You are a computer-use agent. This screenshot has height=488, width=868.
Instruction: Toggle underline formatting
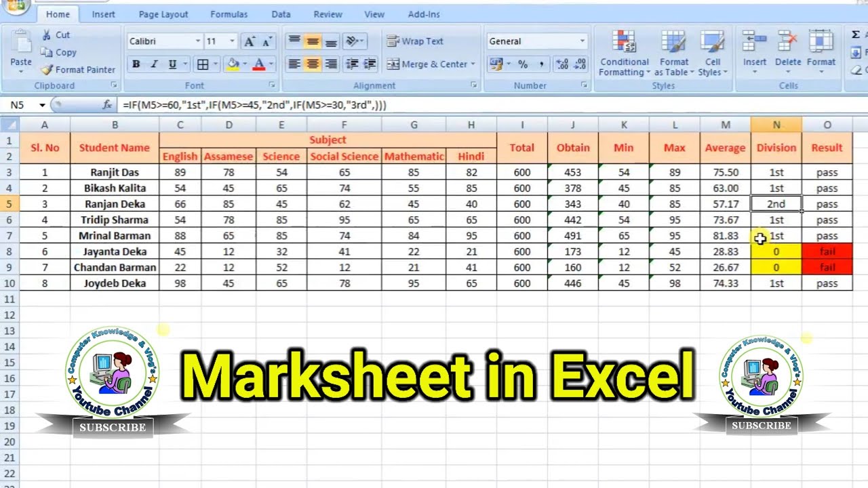tap(172, 64)
